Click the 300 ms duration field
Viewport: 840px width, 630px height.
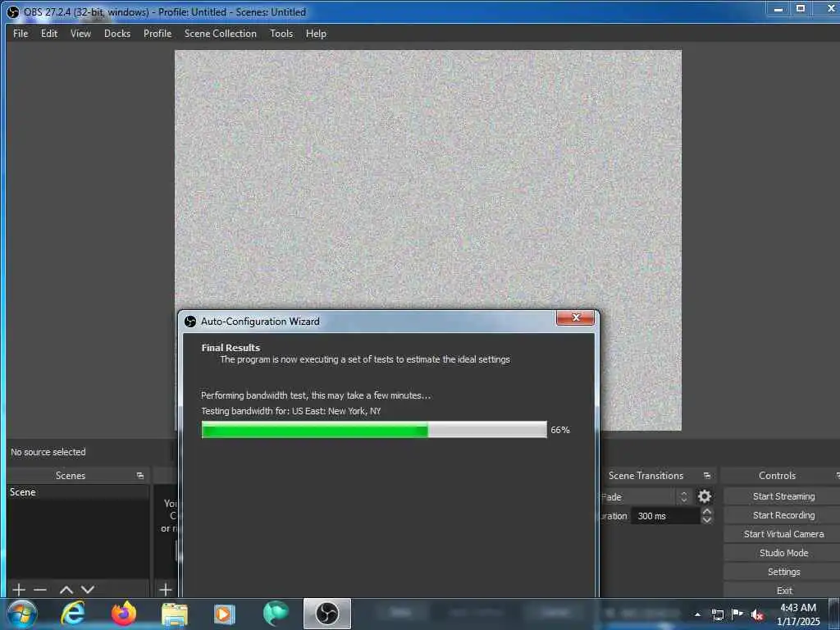(x=665, y=515)
